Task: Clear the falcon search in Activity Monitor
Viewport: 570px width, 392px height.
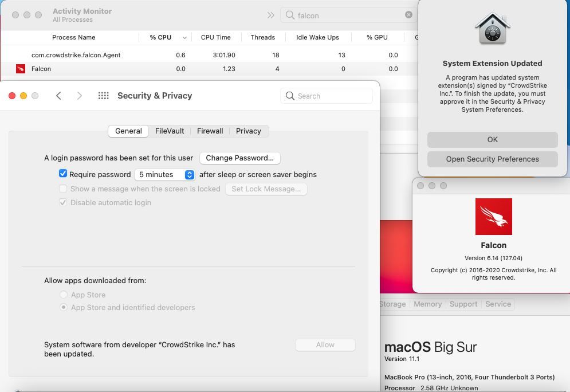Action: [408, 14]
